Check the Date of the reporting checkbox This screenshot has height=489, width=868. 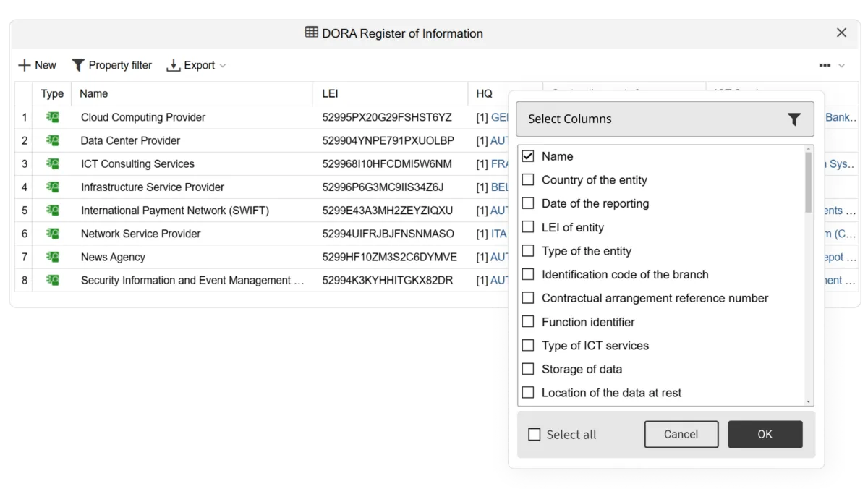point(528,203)
